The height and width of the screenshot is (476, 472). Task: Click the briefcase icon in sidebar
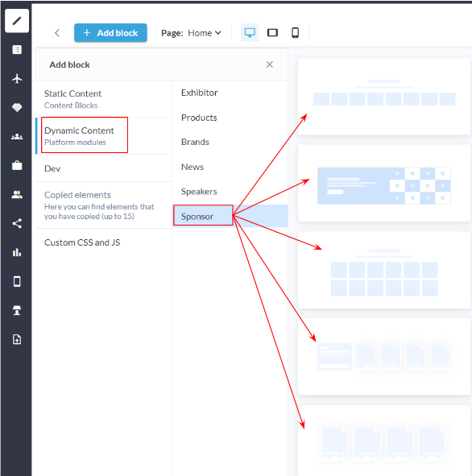pos(17,165)
